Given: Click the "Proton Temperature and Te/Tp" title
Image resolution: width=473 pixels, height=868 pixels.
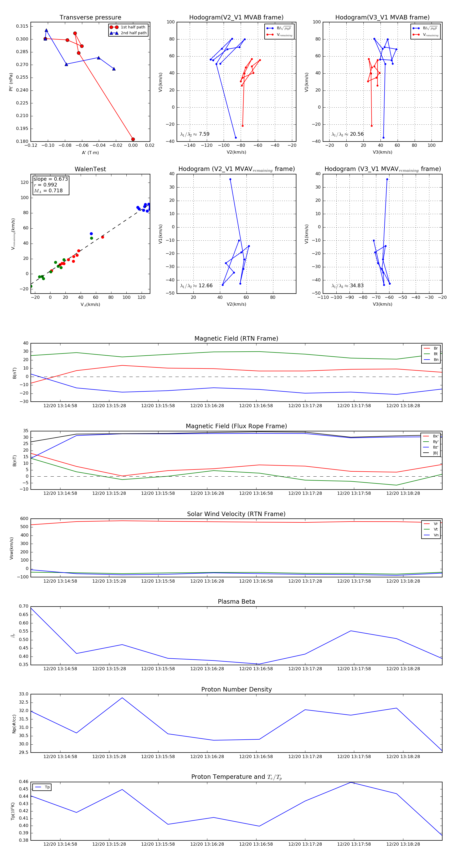Looking at the screenshot, I should tap(236, 777).
